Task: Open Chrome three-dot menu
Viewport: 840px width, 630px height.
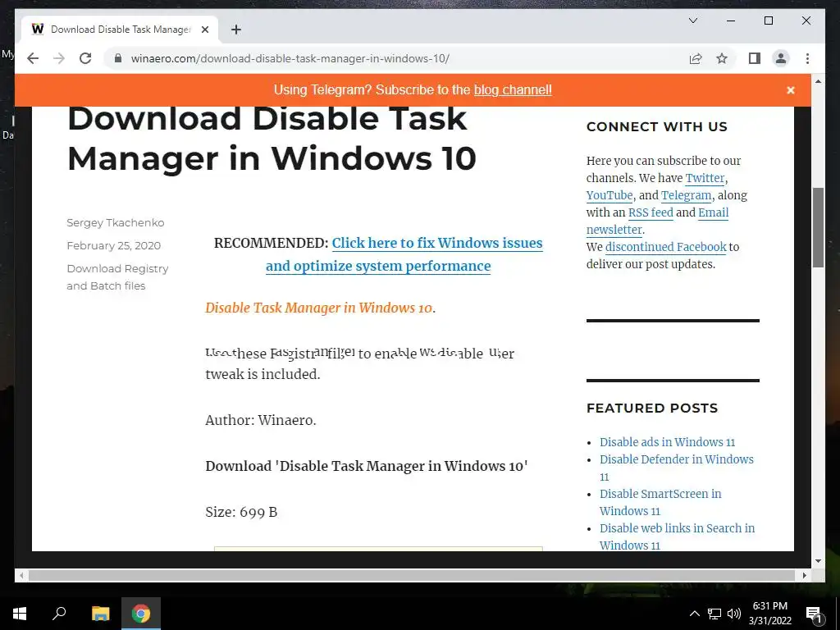Action: (x=807, y=58)
